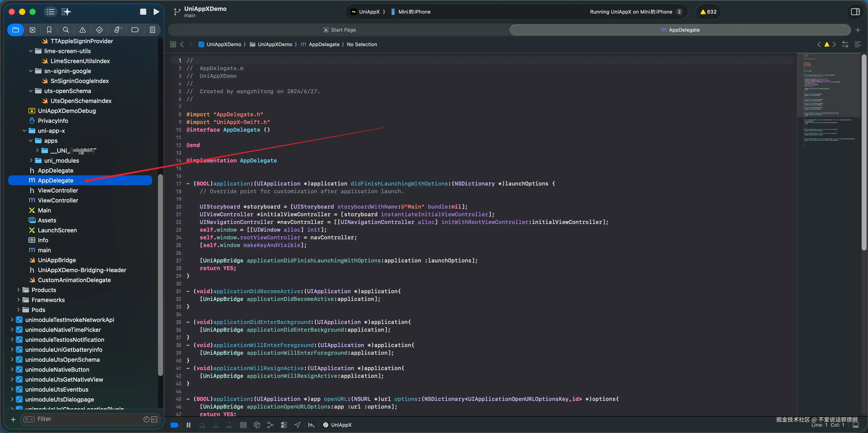Open Mini的iPhone device destination selector

[x=414, y=12]
